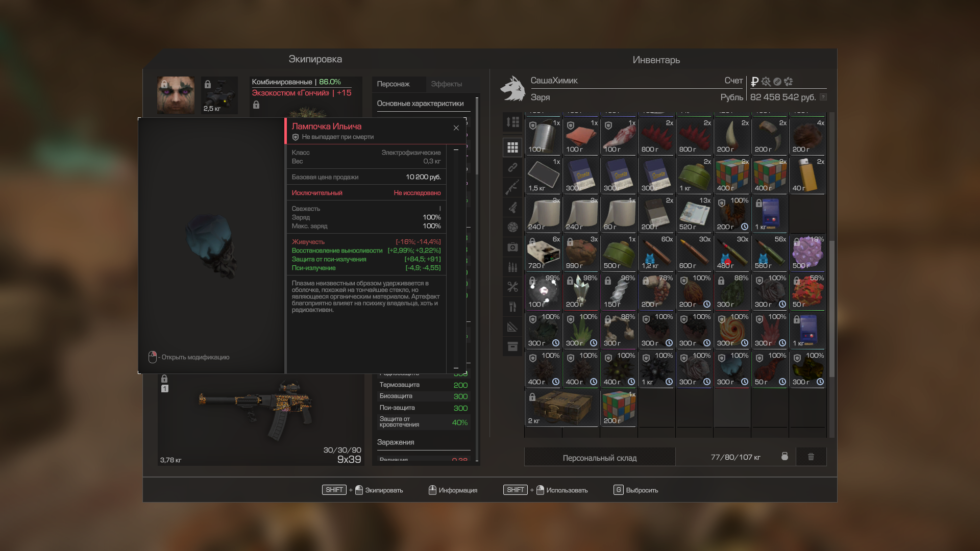
Task: Select the Rubik's cube 200 г 1x
Action: 619,408
